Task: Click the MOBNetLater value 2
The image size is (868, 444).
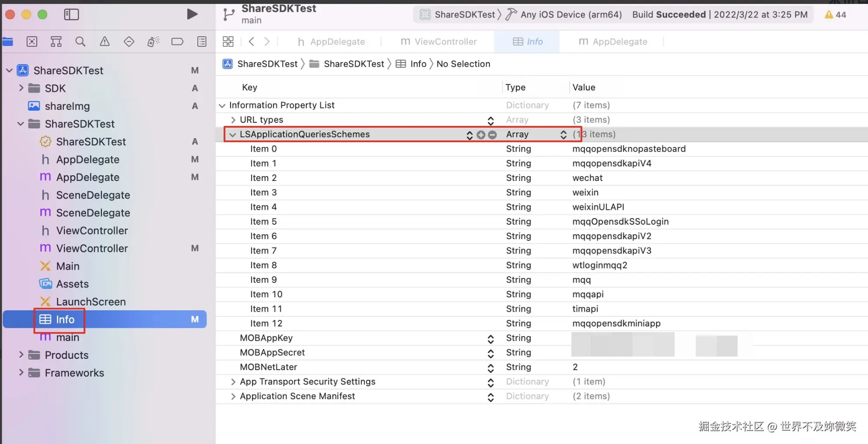Action: [575, 367]
